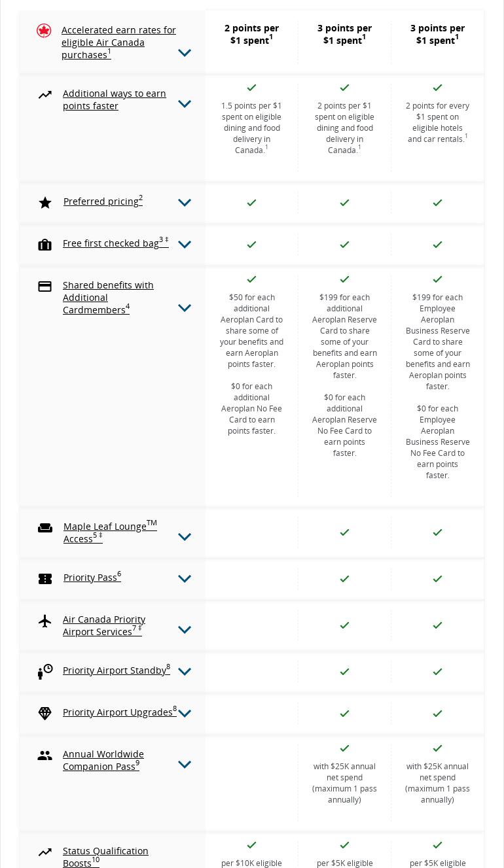Expand Annual Worldwide Companion Pass chevron
This screenshot has width=504, height=868.
(185, 765)
